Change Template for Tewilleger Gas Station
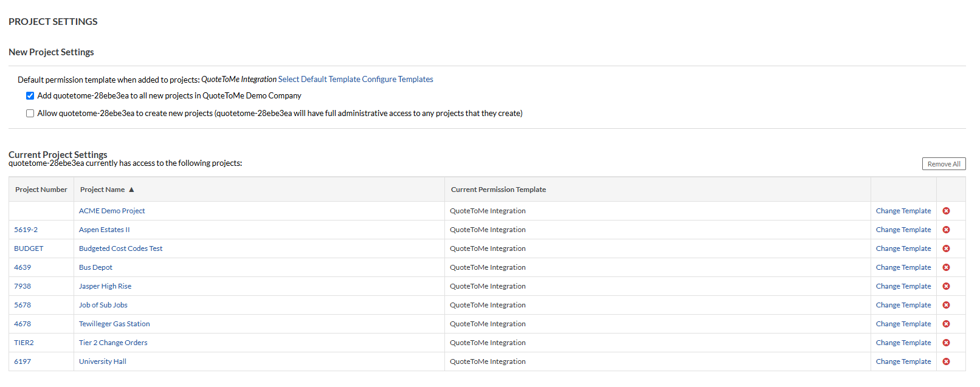 903,324
